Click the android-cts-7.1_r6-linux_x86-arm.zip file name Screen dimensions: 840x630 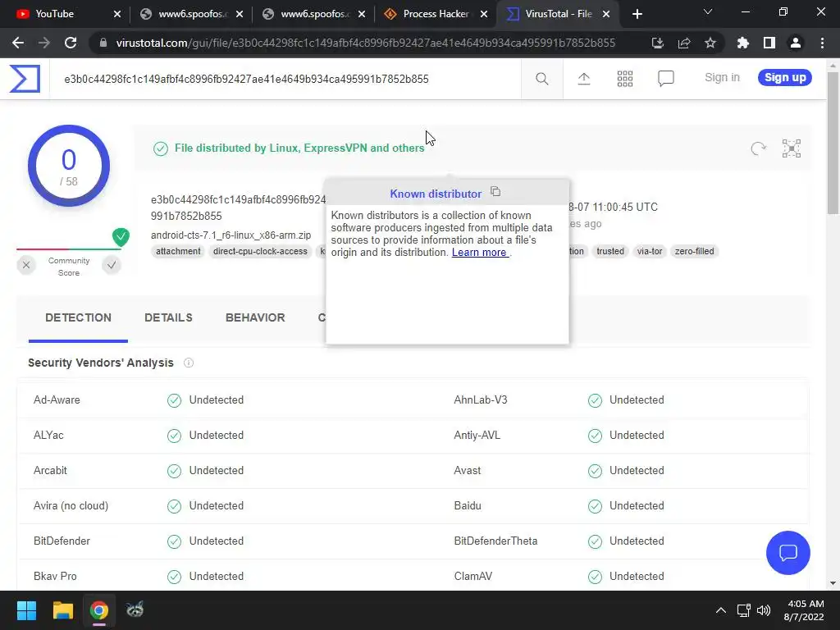(231, 235)
